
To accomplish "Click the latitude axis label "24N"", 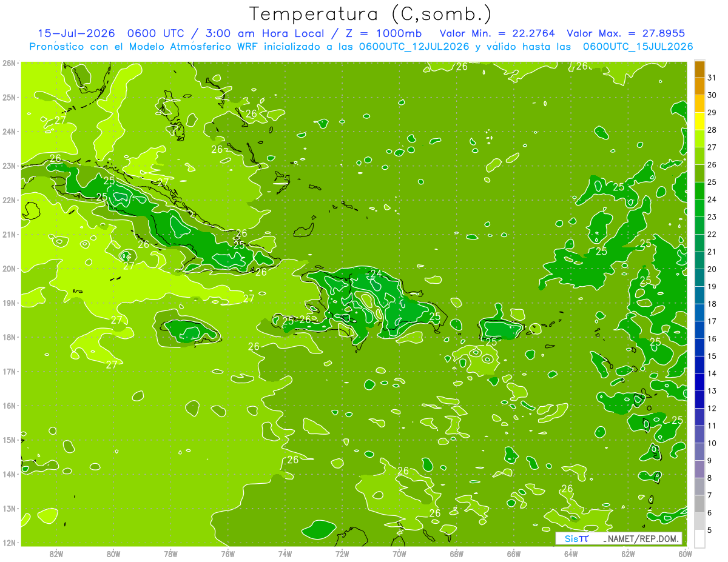I will point(9,132).
